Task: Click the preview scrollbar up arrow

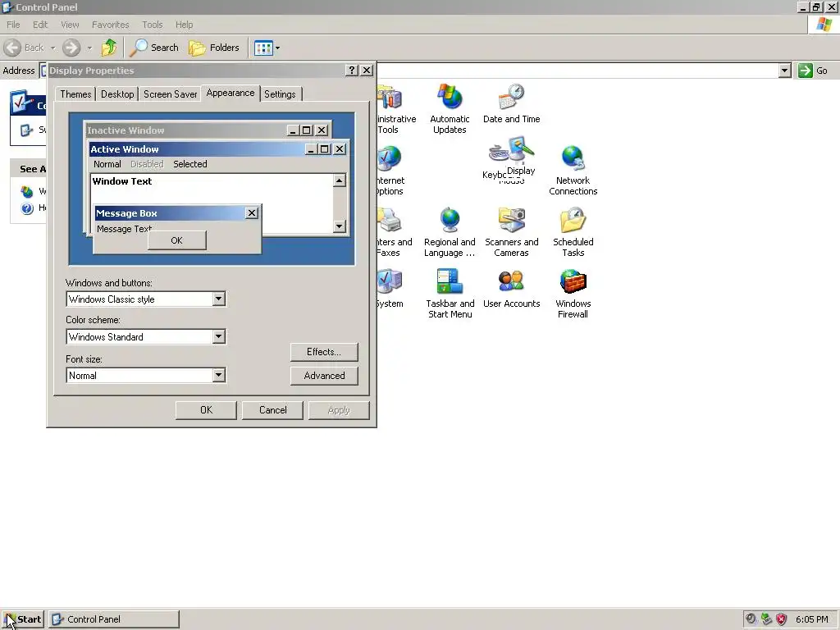Action: (x=339, y=180)
